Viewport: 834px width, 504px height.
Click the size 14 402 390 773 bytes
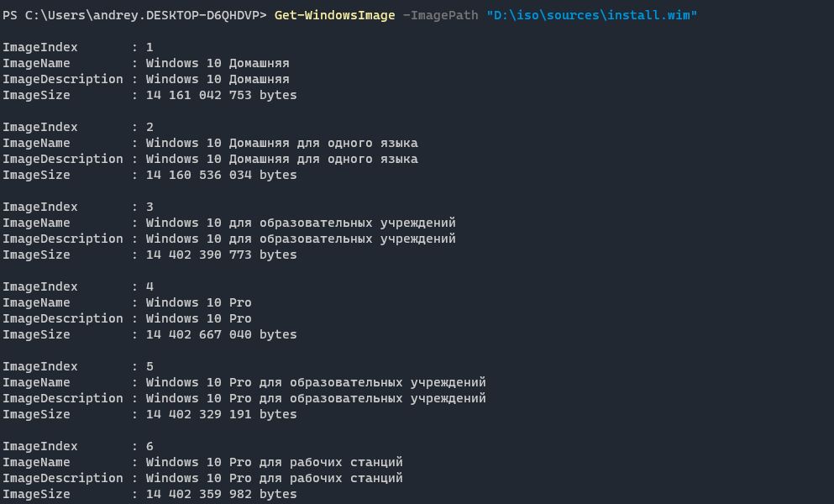pyautogui.click(x=221, y=255)
